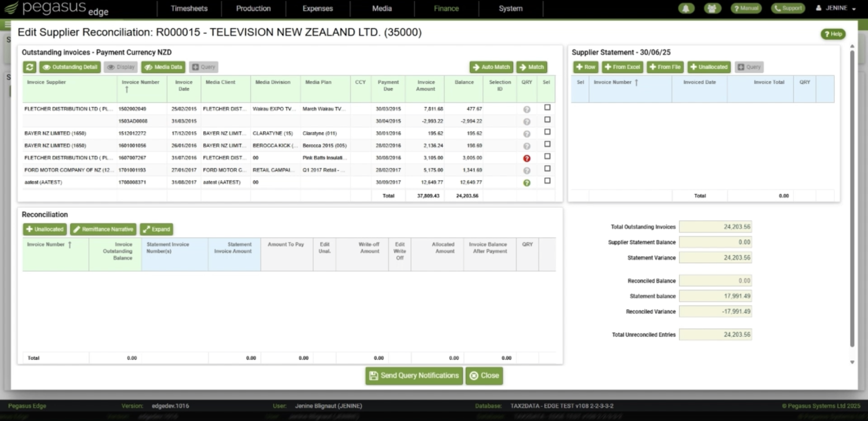Open the notifications bell icon
This screenshot has width=868, height=421.
[686, 8]
